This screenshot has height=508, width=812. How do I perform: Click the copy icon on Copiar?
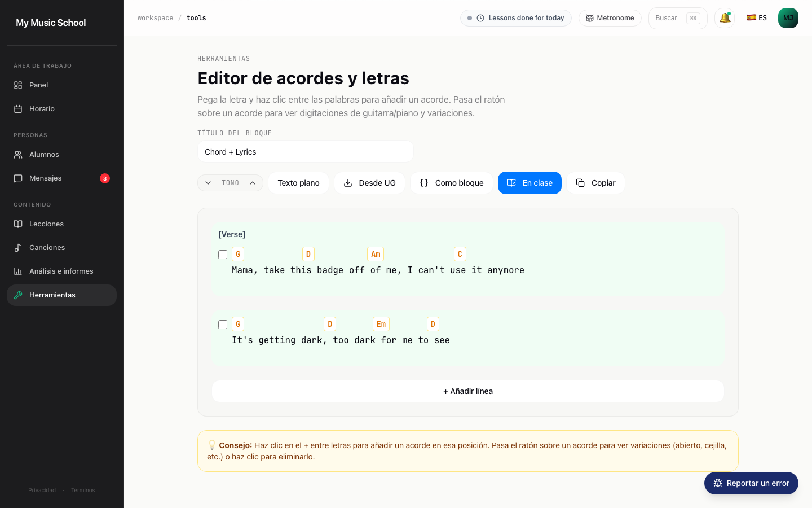[580, 183]
